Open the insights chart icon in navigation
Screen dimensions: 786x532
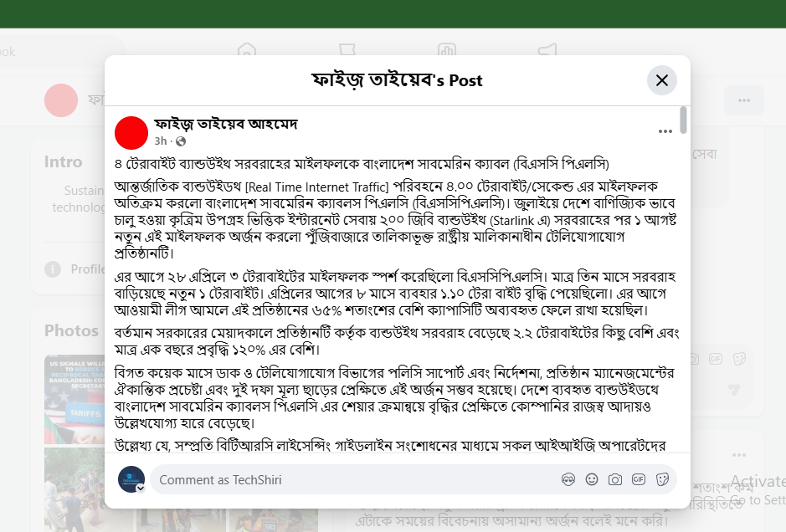click(447, 50)
